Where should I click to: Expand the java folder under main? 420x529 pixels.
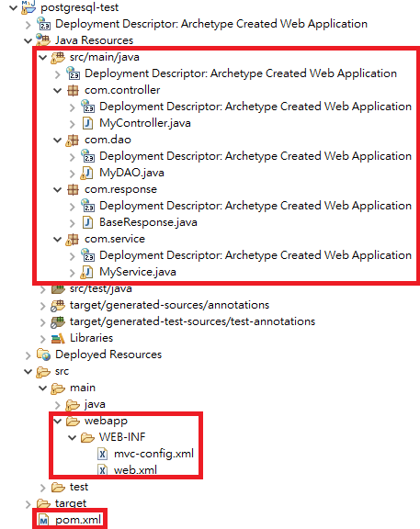[x=57, y=404]
